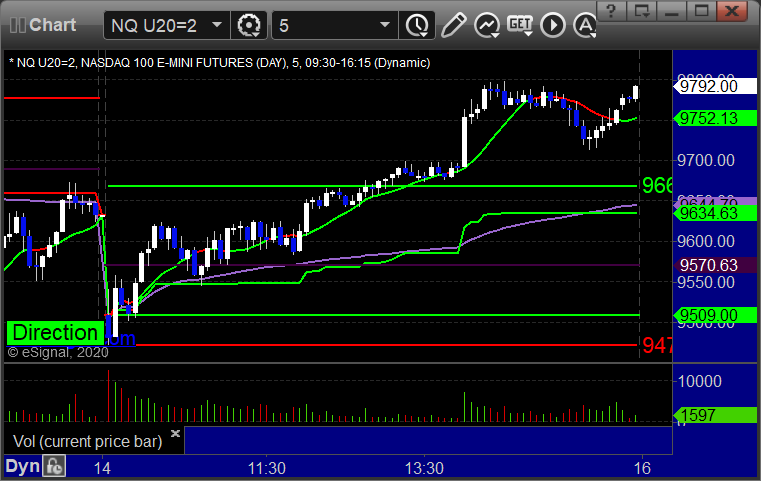Click the green Direction label

55,333
